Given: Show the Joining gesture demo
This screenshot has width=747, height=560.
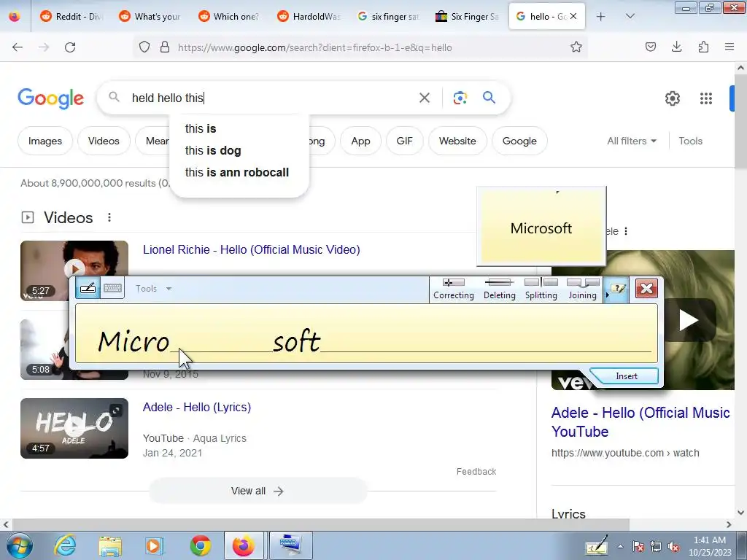Looking at the screenshot, I should coord(582,289).
